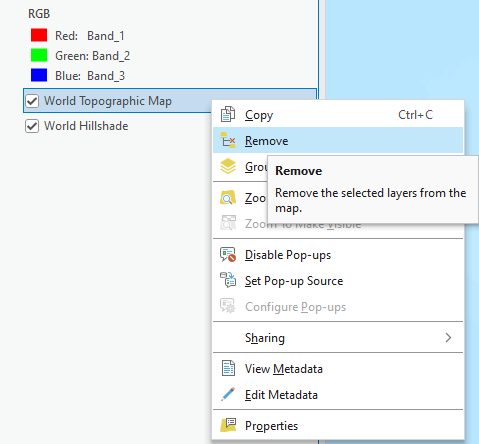Click the View Metadata document icon
Viewport: 479px width, 444px height.
228,369
